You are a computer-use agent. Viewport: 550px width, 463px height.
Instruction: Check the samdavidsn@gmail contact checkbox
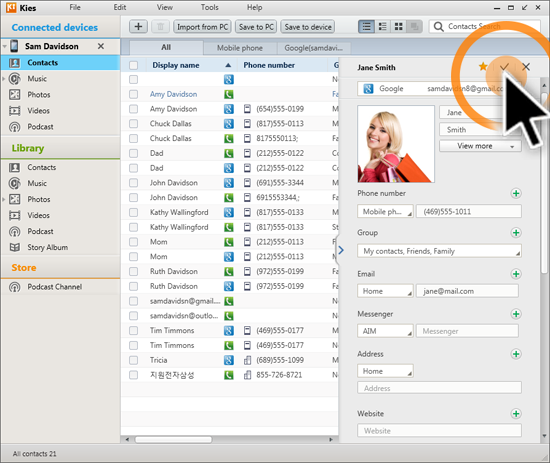133,301
